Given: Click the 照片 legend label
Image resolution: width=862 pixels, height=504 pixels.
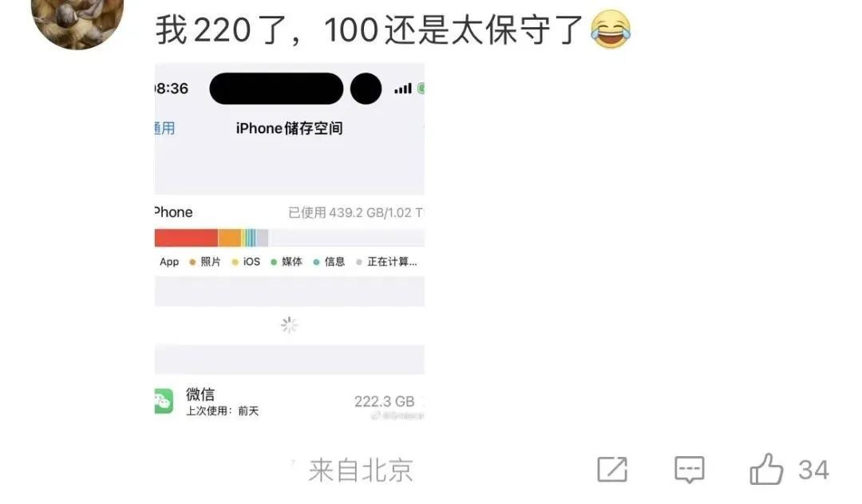Looking at the screenshot, I should tap(210, 262).
